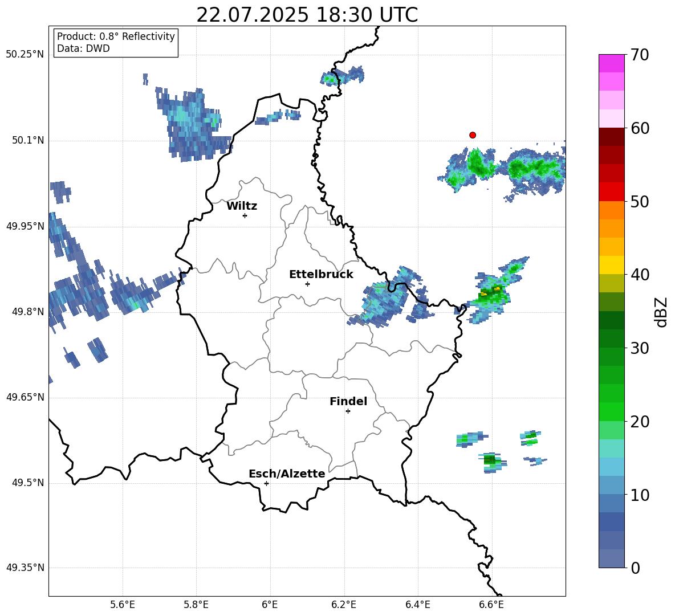675x616 pixels.
Task: Click the dBZ colorbar axis label
Action: pyautogui.click(x=661, y=312)
